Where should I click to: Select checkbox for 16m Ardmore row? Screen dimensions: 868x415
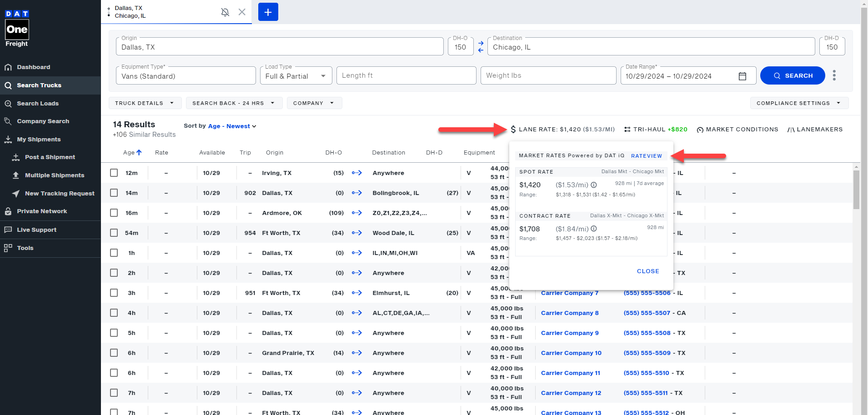114,213
